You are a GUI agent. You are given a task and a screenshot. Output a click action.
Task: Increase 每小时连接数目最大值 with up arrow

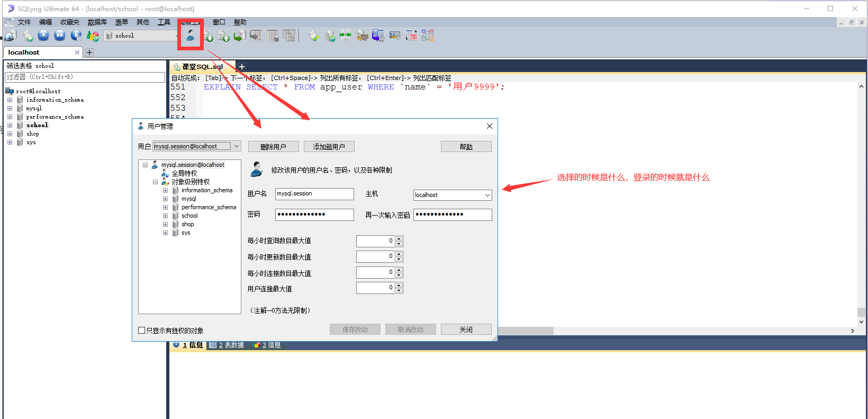pos(399,270)
